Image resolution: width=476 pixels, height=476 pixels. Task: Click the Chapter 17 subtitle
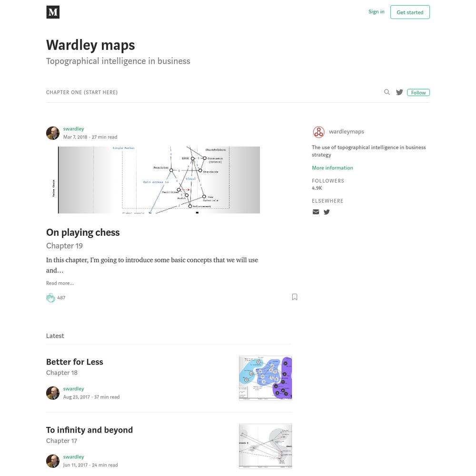61,440
